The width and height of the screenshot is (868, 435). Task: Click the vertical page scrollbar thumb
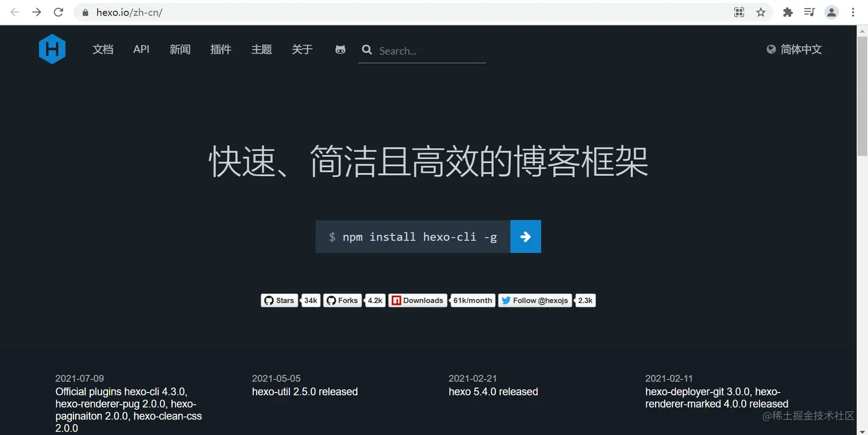(x=862, y=96)
